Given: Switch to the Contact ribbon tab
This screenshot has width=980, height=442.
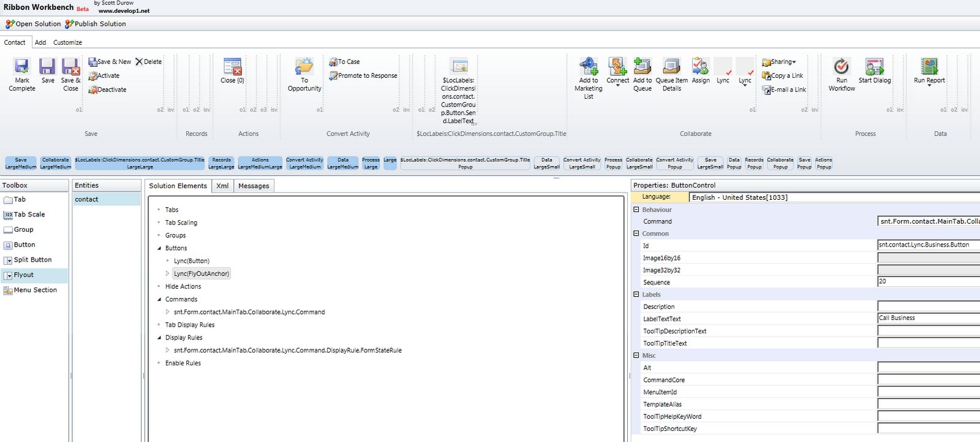Looking at the screenshot, I should (x=15, y=42).
